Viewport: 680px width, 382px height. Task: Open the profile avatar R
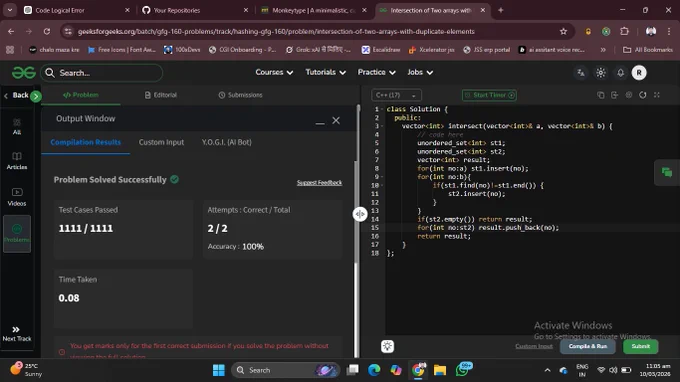(x=639, y=73)
